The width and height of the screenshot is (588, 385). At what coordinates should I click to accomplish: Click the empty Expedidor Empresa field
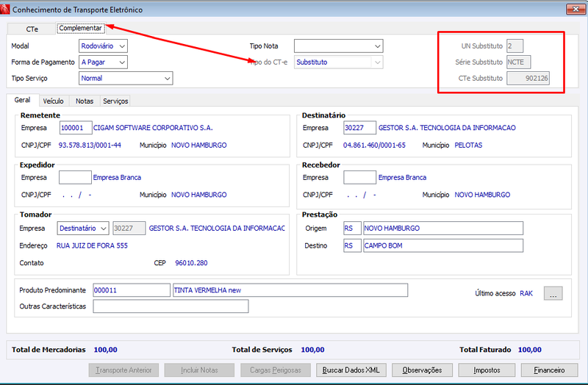[75, 177]
